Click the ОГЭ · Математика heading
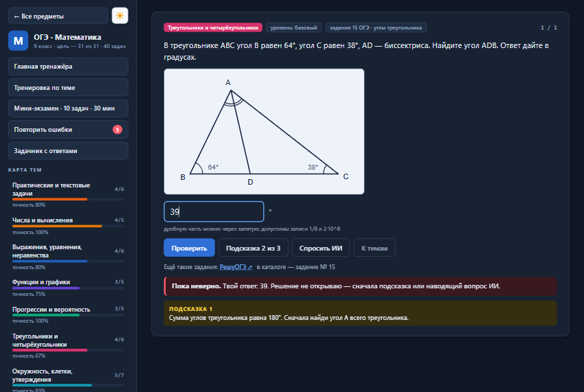 (67, 37)
